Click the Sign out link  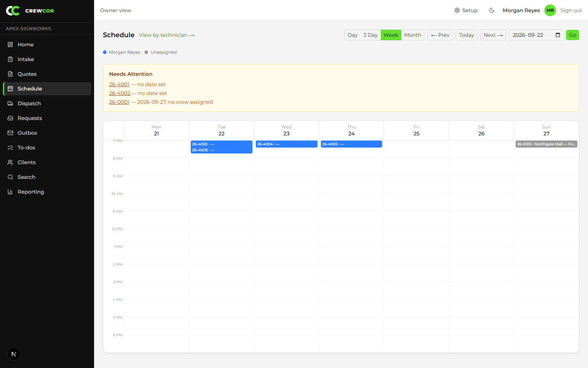(x=571, y=10)
